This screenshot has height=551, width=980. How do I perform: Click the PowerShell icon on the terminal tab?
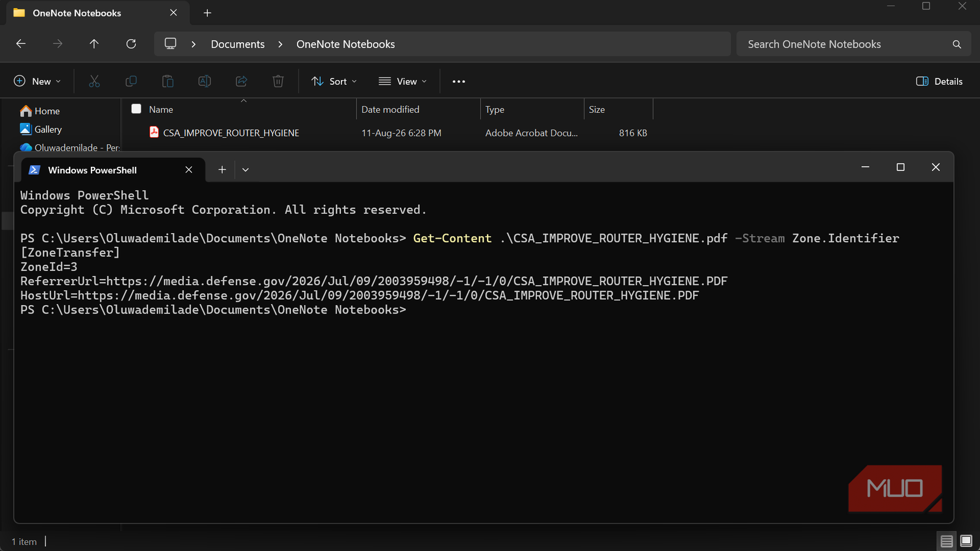click(x=34, y=170)
